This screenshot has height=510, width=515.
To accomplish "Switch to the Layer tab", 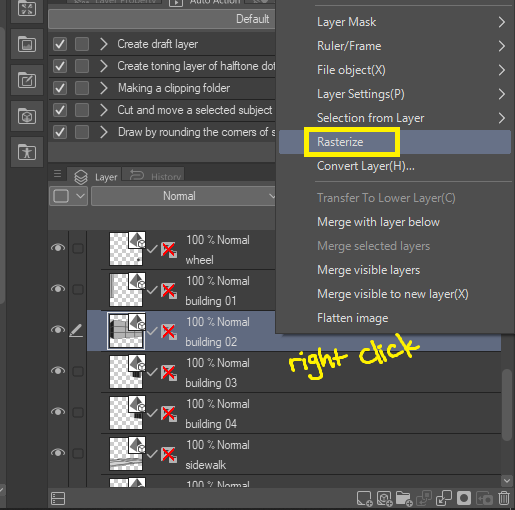I will [x=95, y=176].
